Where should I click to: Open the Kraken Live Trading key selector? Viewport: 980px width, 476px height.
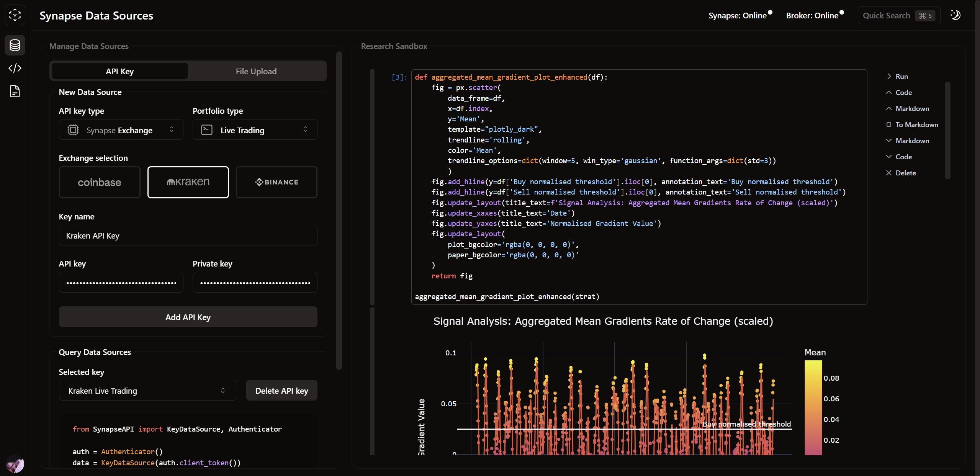point(147,391)
